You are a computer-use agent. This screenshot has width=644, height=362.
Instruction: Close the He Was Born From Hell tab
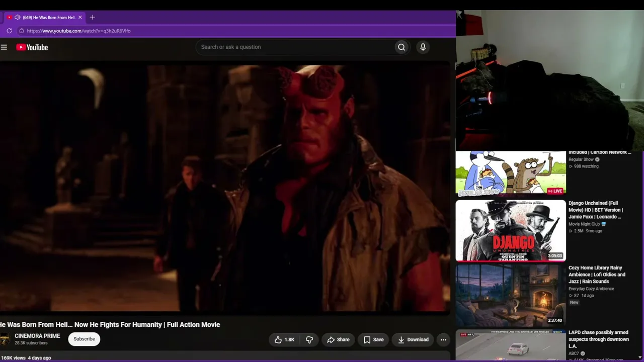80,17
